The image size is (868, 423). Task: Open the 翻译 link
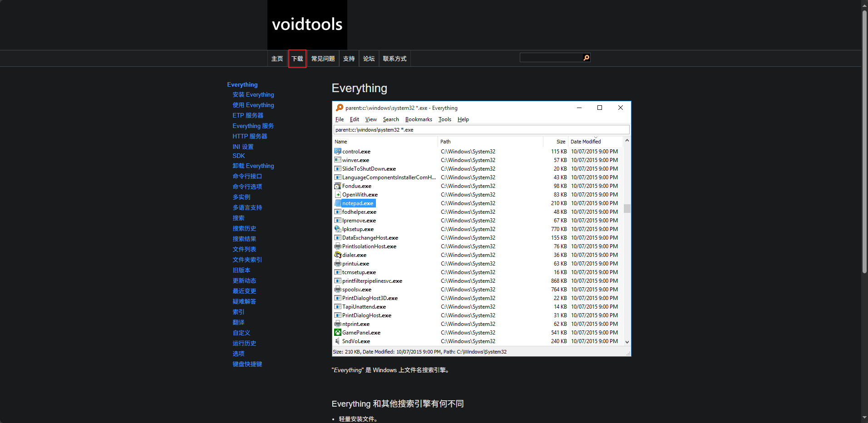(x=238, y=322)
